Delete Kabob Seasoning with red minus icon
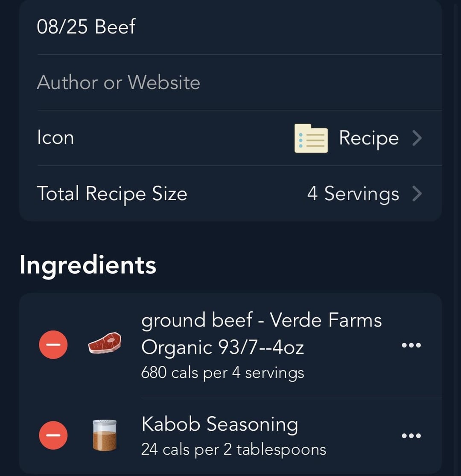 click(53, 435)
